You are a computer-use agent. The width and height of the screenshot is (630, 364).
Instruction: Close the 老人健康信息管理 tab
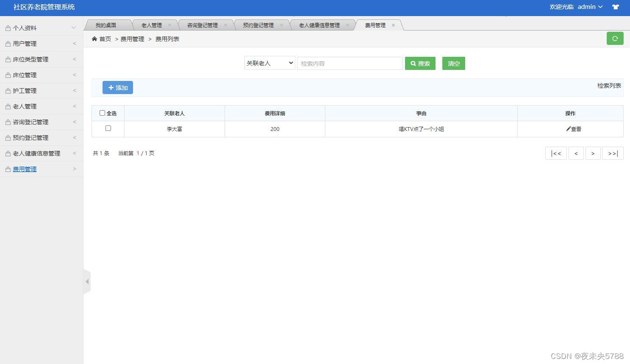[347, 25]
